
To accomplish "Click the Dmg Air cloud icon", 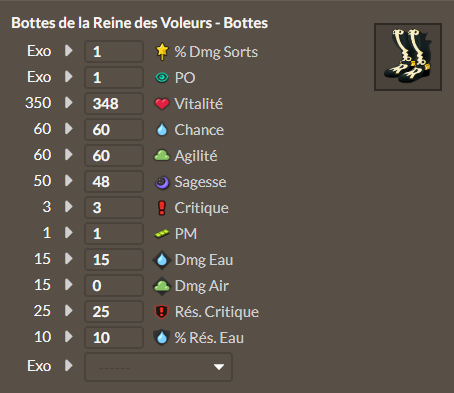I will (x=162, y=286).
